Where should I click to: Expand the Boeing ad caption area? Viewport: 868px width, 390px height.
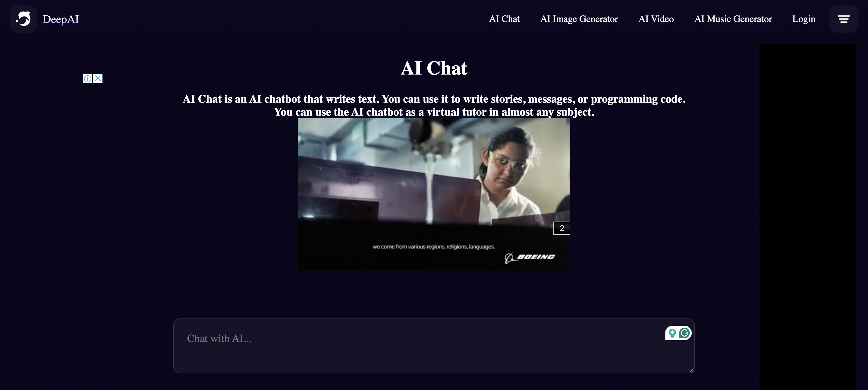click(x=433, y=246)
